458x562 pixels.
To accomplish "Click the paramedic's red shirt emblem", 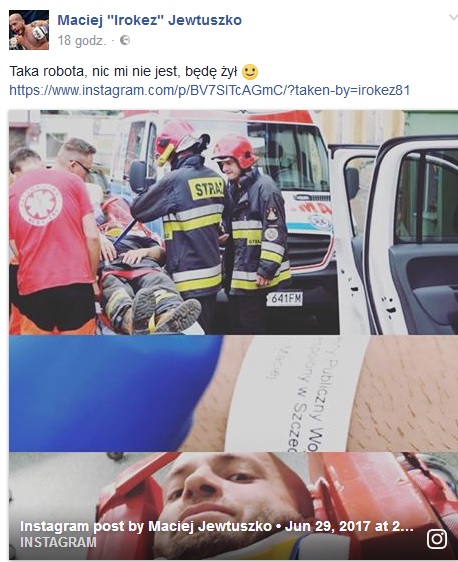I will click(40, 204).
